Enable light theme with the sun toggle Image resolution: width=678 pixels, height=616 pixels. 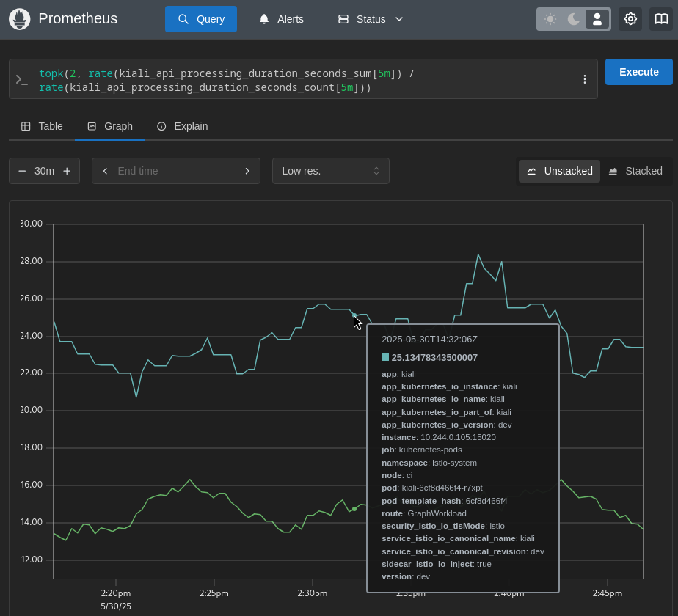550,18
